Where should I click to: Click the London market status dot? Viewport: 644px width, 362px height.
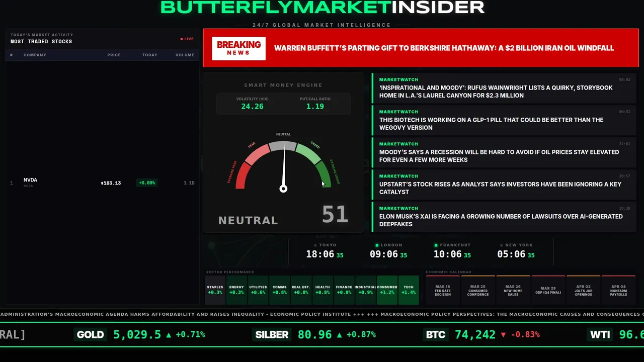(377, 245)
